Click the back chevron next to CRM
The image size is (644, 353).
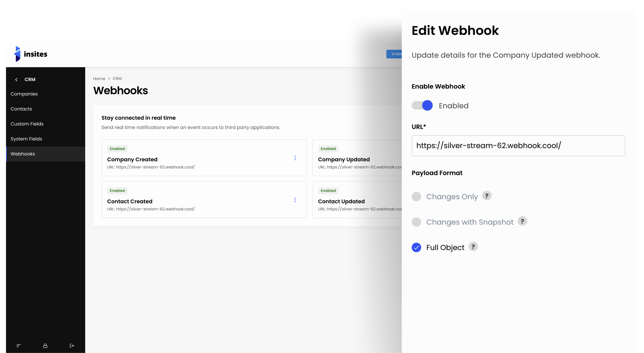[x=16, y=79]
